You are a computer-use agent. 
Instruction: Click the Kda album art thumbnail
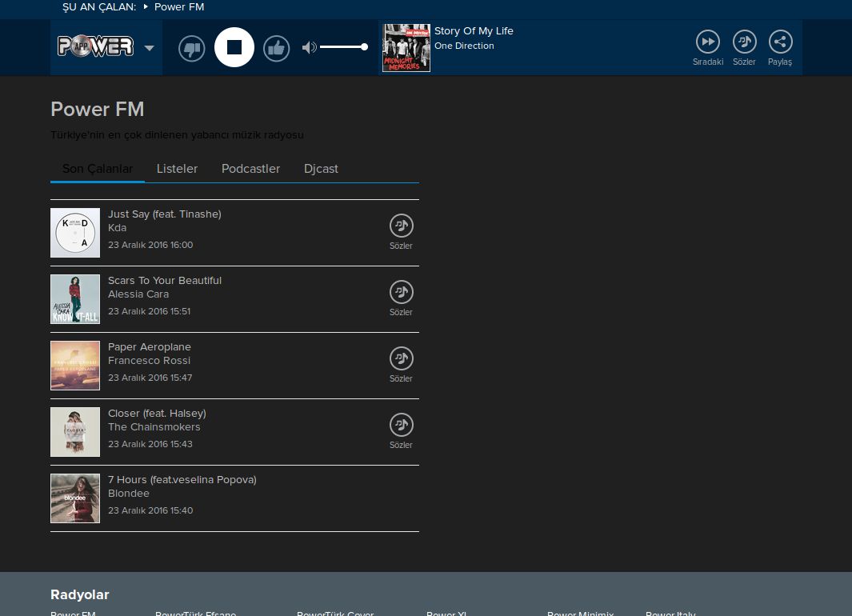pyautogui.click(x=75, y=233)
